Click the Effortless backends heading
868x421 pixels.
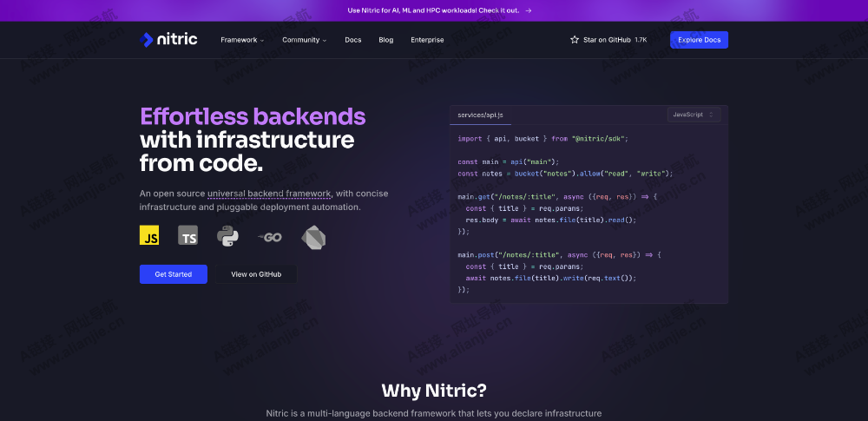(253, 117)
